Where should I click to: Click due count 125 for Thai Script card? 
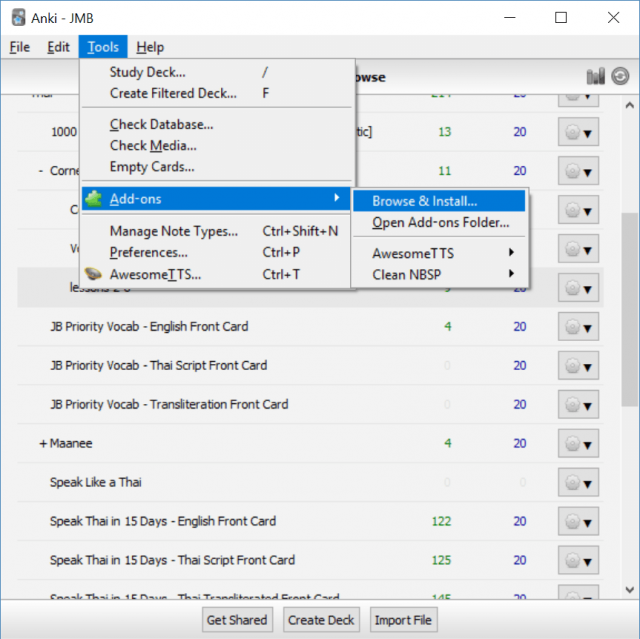441,560
